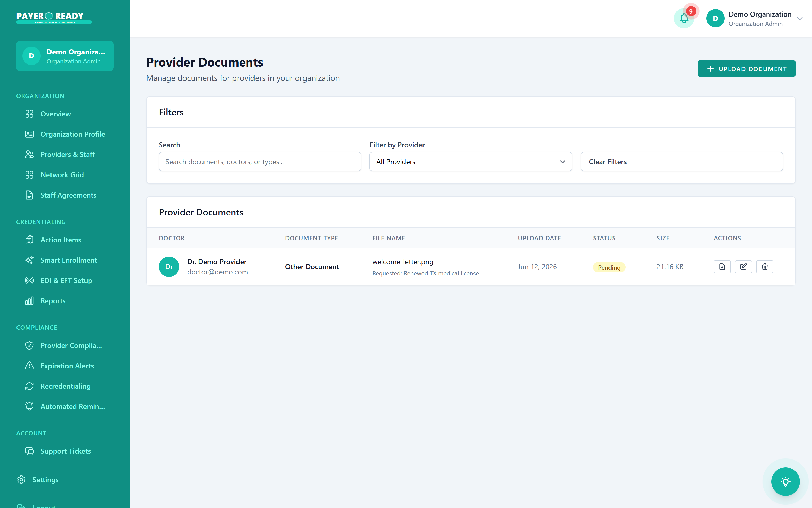Click the Automated Reminders bell icon
Viewport: 812px width, 508px height.
29,406
